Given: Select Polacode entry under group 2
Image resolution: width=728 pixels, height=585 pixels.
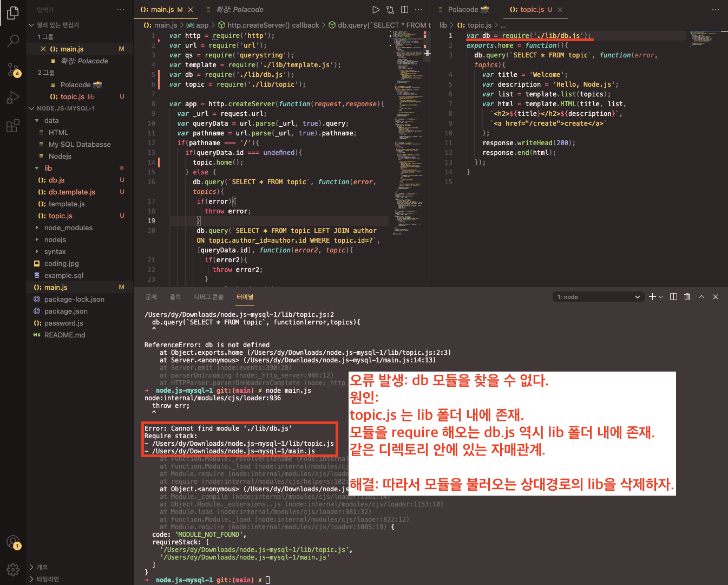Looking at the screenshot, I should click(80, 84).
